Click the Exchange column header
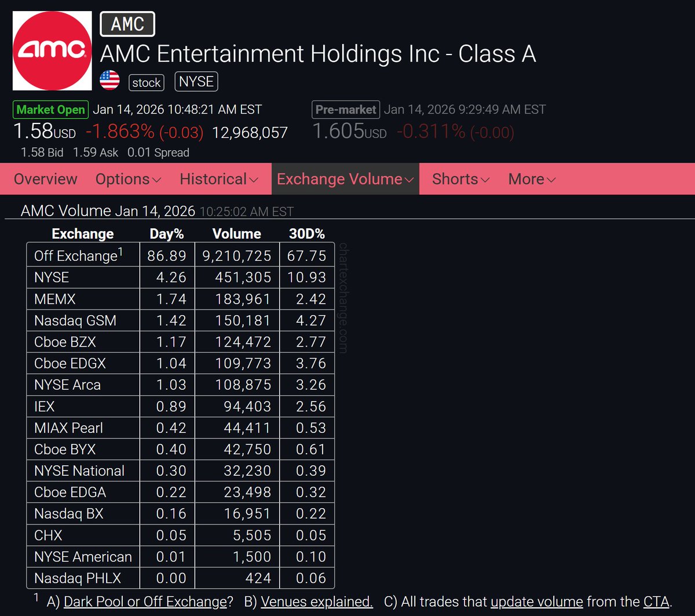This screenshot has height=616, width=695. (x=83, y=234)
